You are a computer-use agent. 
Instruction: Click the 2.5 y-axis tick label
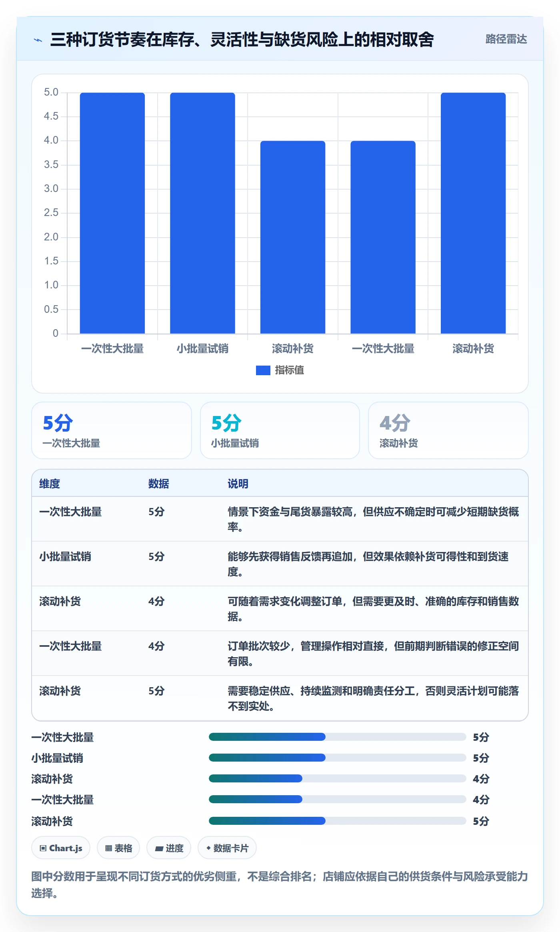tap(51, 213)
